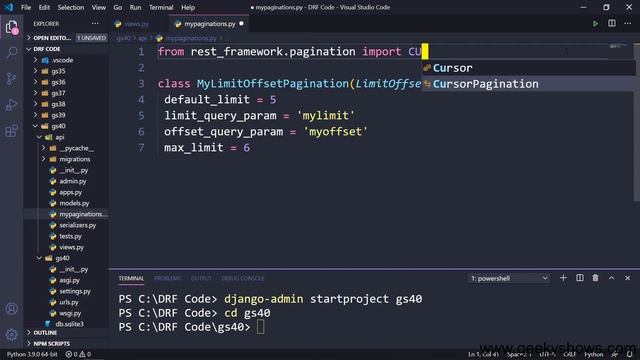Expand the OPEN EDITORS section
This screenshot has width=640, height=360.
pos(67,38)
